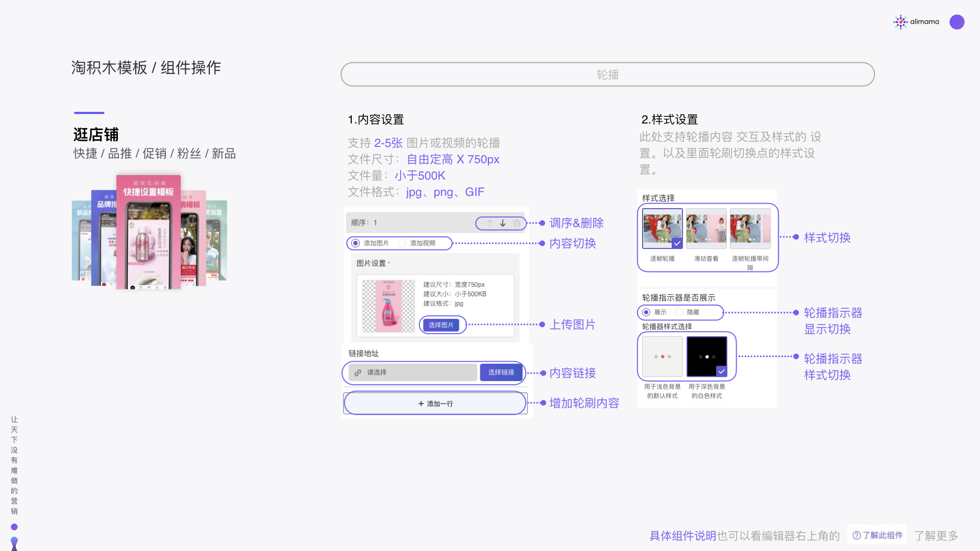Click the 逛店铺 heading text

click(x=96, y=135)
